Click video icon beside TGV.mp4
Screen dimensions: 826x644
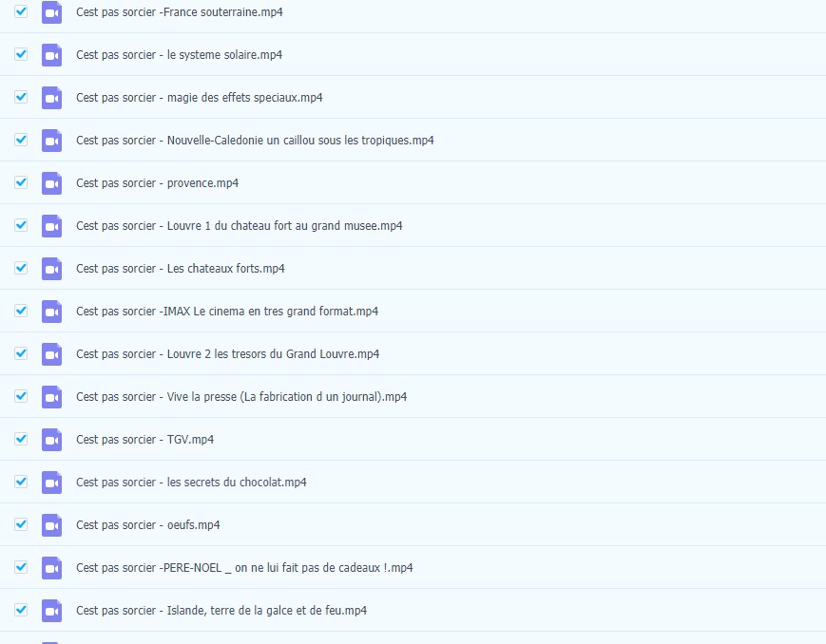51,440
